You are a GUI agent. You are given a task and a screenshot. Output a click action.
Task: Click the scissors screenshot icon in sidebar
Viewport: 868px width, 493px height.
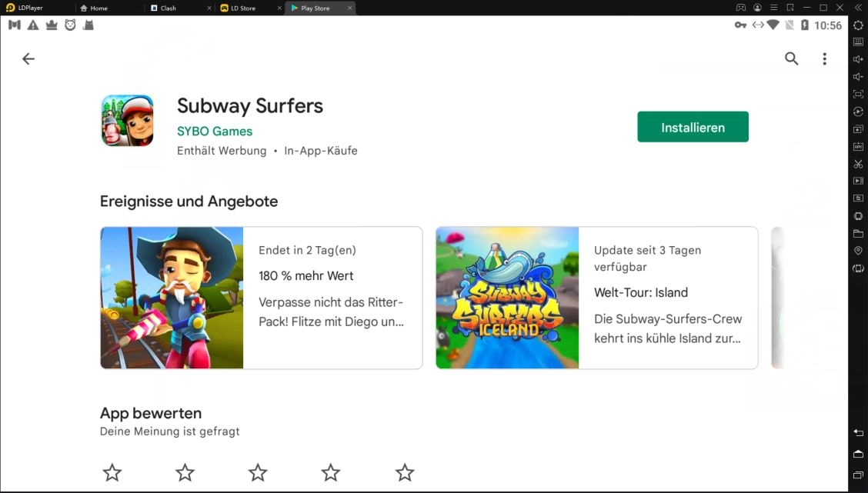[x=858, y=164]
